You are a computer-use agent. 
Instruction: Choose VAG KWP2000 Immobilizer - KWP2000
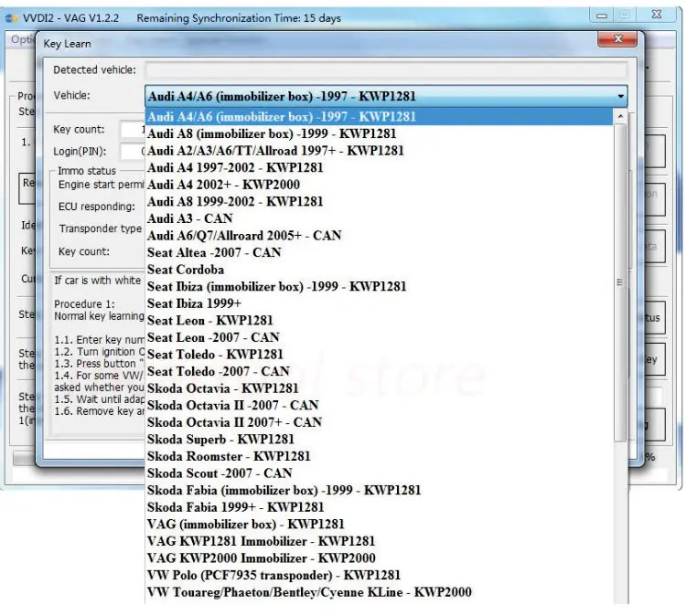[x=380, y=558]
